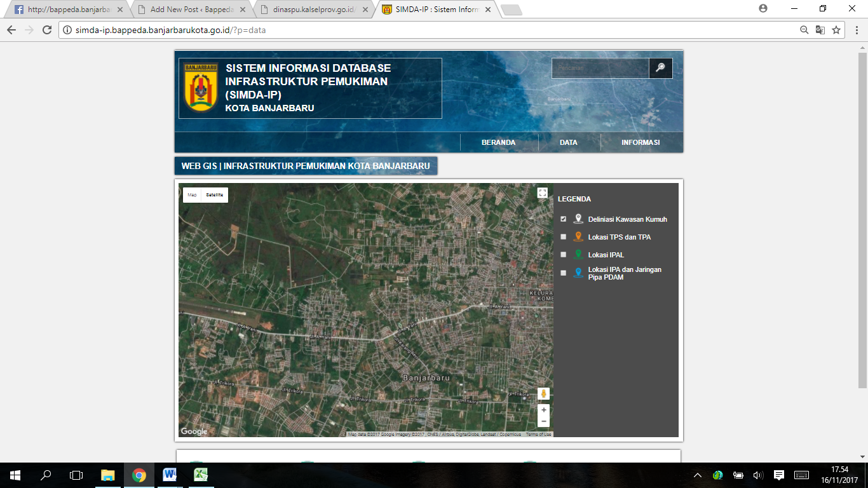Screen dimensions: 868x488
Task: Enable the Lokasi TPS dan TPA layer
Action: (564, 237)
